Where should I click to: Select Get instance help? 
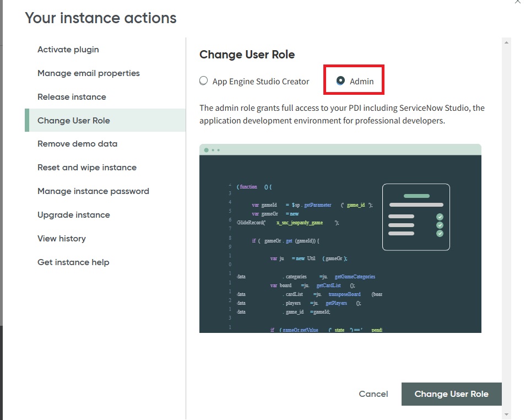[x=73, y=262]
